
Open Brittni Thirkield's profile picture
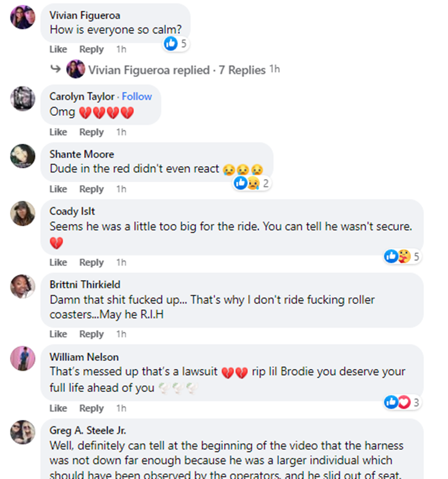pos(23,286)
